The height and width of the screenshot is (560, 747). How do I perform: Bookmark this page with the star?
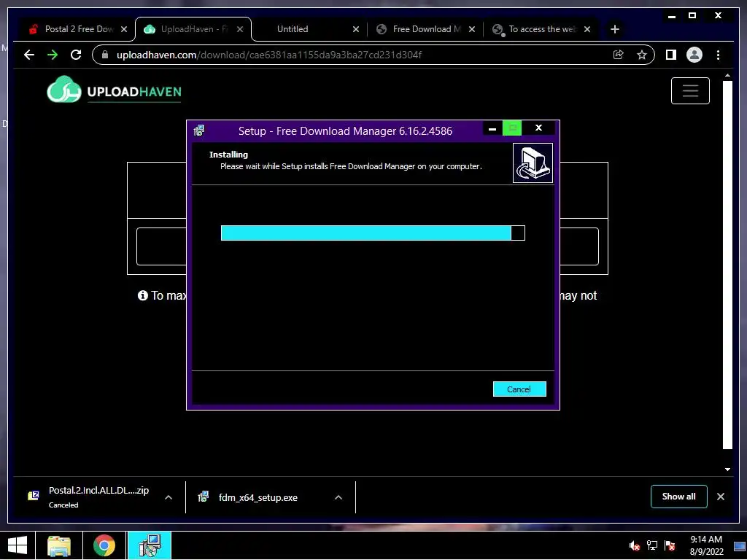tap(642, 55)
